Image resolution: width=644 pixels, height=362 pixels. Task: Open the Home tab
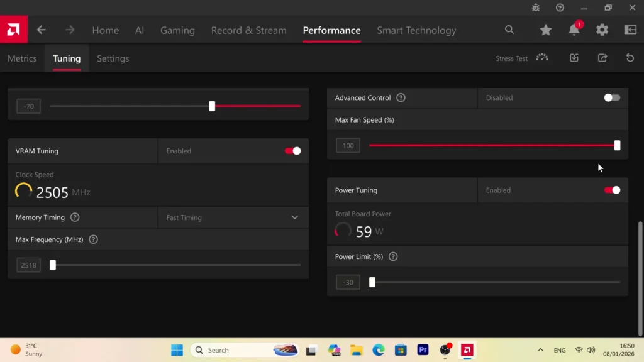click(106, 30)
